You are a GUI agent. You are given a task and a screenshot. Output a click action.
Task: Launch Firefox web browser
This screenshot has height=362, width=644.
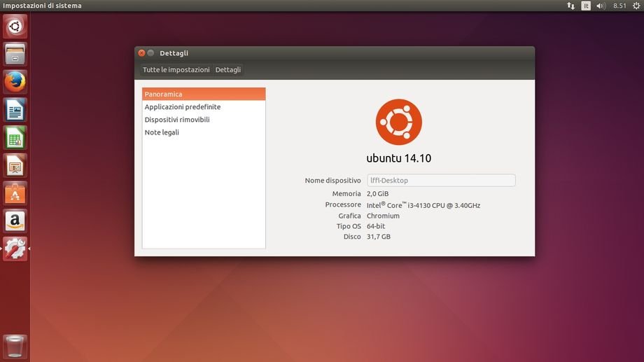pos(15,82)
